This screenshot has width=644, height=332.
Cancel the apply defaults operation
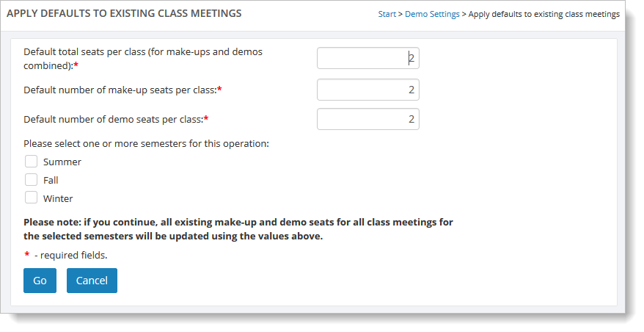point(92,281)
